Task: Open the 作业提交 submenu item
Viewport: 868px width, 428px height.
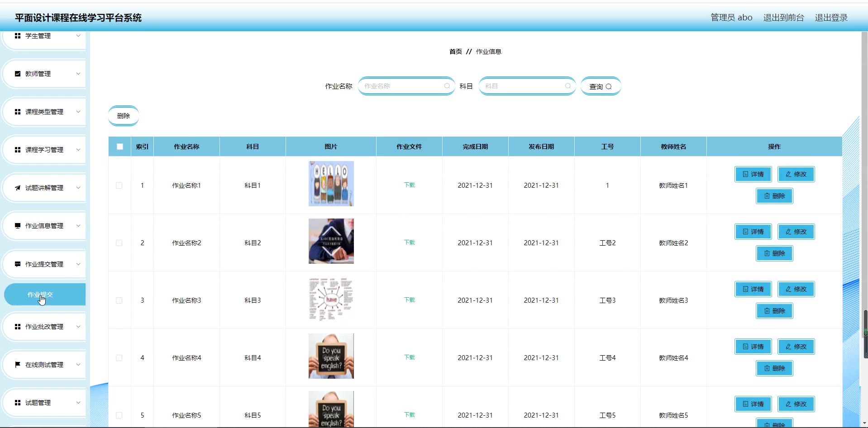Action: 45,295
